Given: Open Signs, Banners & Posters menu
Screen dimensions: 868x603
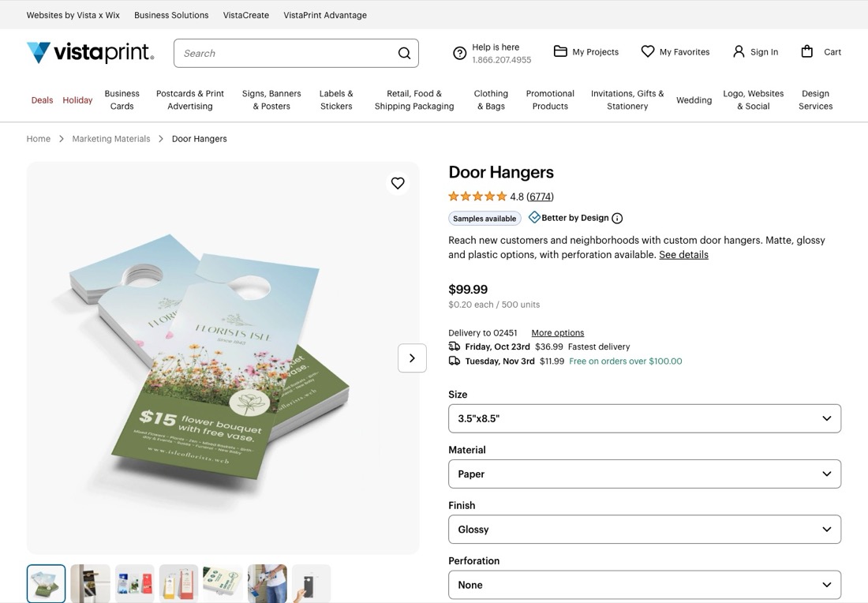Looking at the screenshot, I should pyautogui.click(x=271, y=99).
